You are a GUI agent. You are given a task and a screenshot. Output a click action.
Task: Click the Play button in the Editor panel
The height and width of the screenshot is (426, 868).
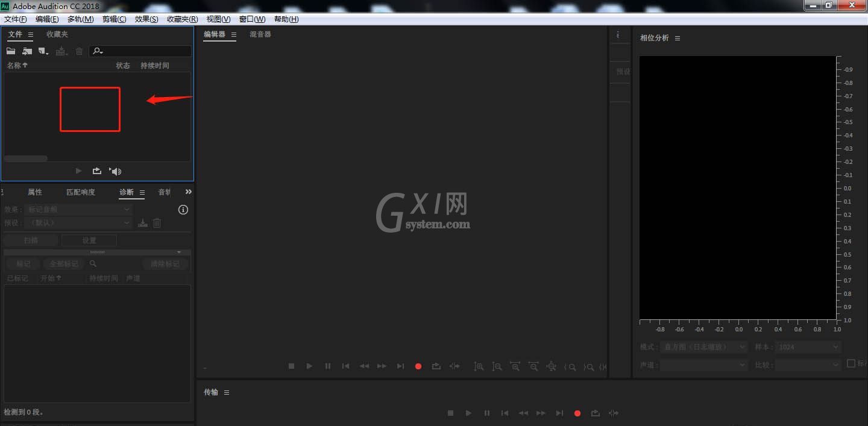tap(309, 366)
